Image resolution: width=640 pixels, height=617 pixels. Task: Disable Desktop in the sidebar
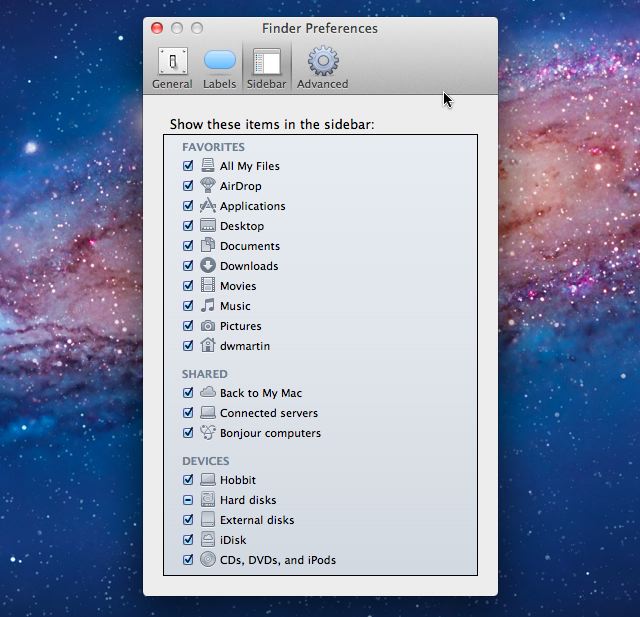point(188,226)
